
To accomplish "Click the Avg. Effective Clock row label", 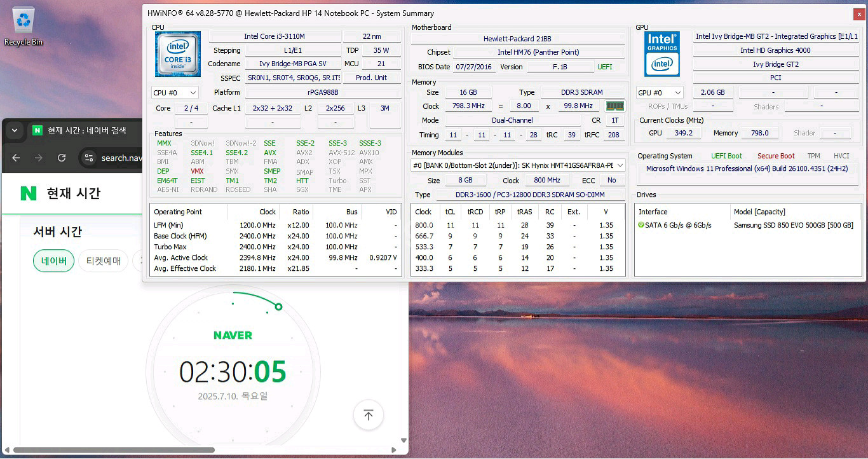I will point(184,268).
